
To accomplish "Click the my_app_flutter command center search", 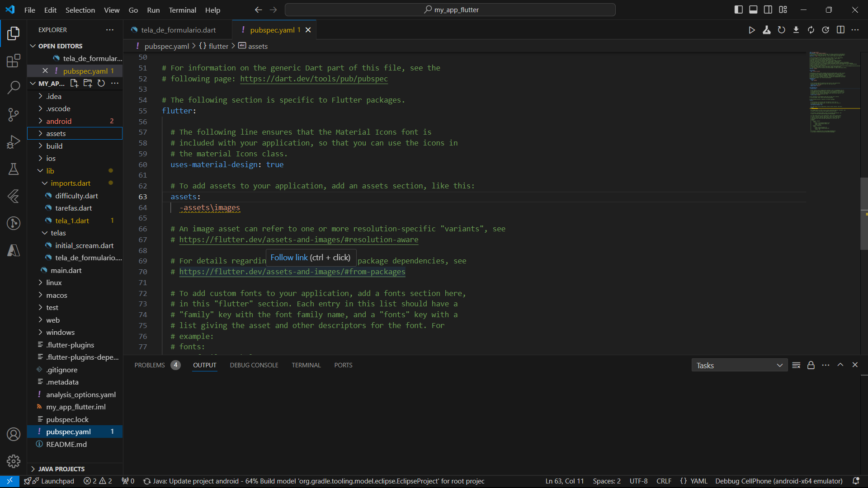I will tap(450, 10).
